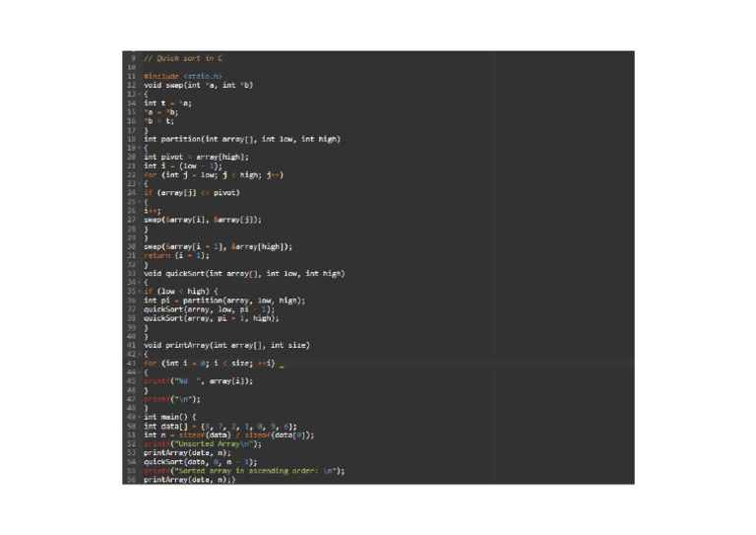This screenshot has height=535, width=756.
Task: Collapse the fold marker beside line 19
Action: [x=140, y=148]
